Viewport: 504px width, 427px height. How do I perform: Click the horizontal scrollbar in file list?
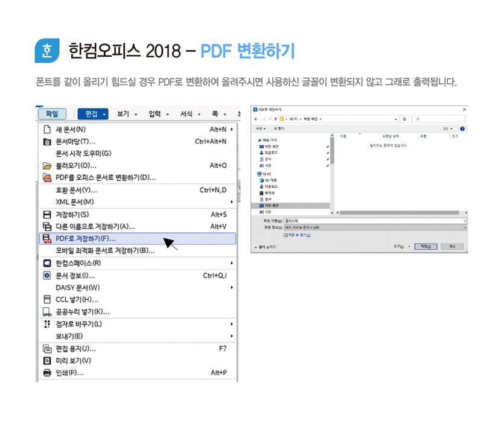[x=399, y=213]
